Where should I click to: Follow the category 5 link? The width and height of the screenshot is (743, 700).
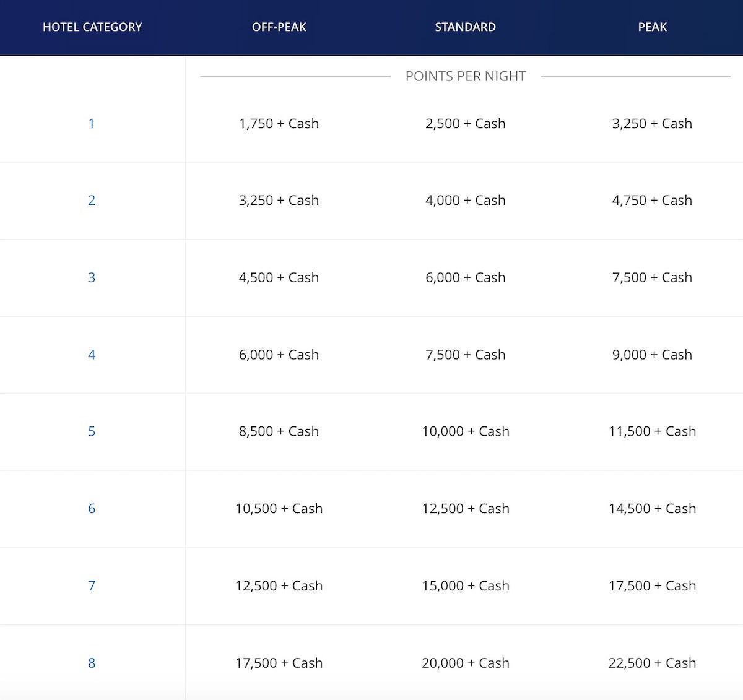(x=92, y=431)
